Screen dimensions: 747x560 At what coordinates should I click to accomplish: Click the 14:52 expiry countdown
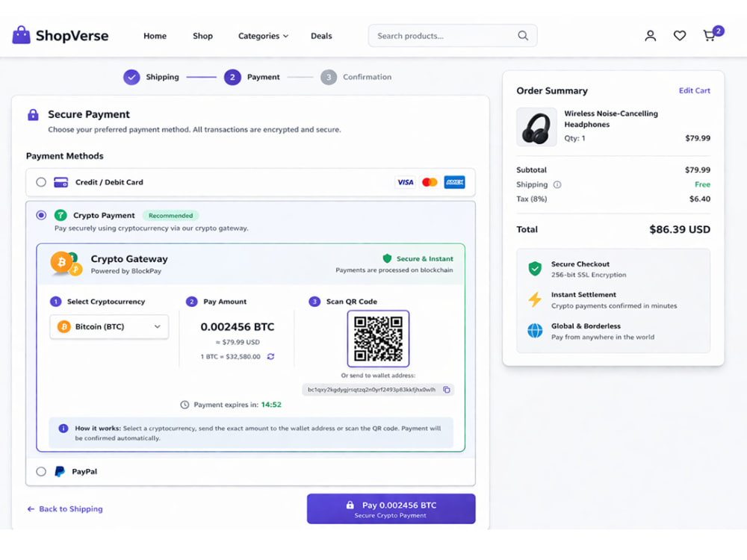pyautogui.click(x=271, y=405)
